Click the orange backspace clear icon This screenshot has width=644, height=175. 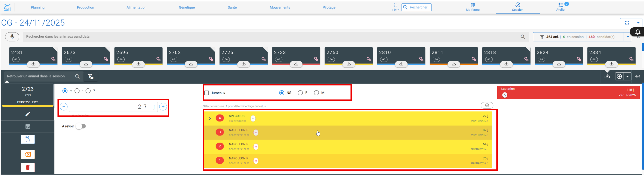coord(28,154)
